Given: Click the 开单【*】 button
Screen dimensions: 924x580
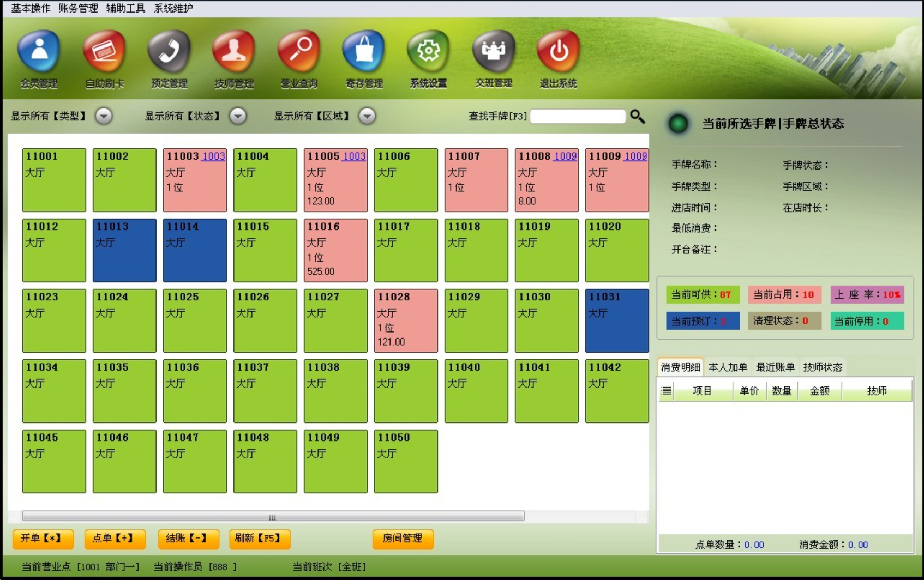Looking at the screenshot, I should [x=43, y=539].
